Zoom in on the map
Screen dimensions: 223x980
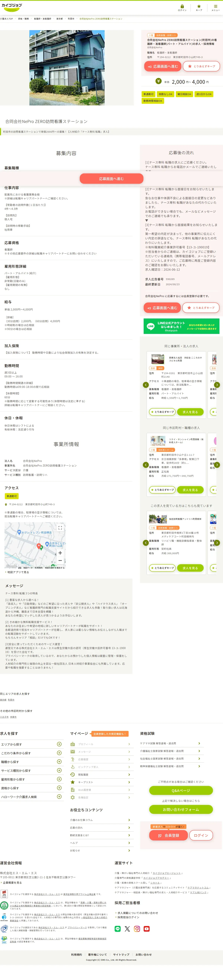click(60, 553)
